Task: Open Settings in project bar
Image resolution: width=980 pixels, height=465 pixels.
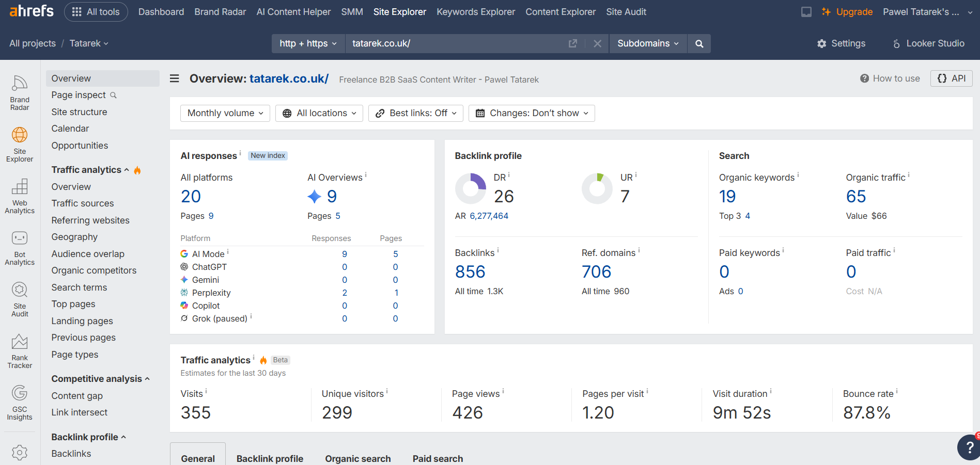Action: point(841,44)
